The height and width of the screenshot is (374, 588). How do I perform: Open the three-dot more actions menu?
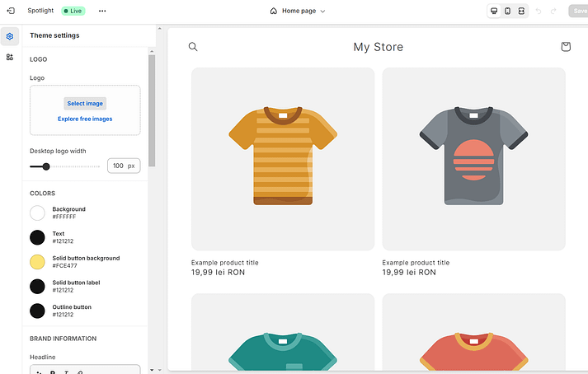[102, 11]
